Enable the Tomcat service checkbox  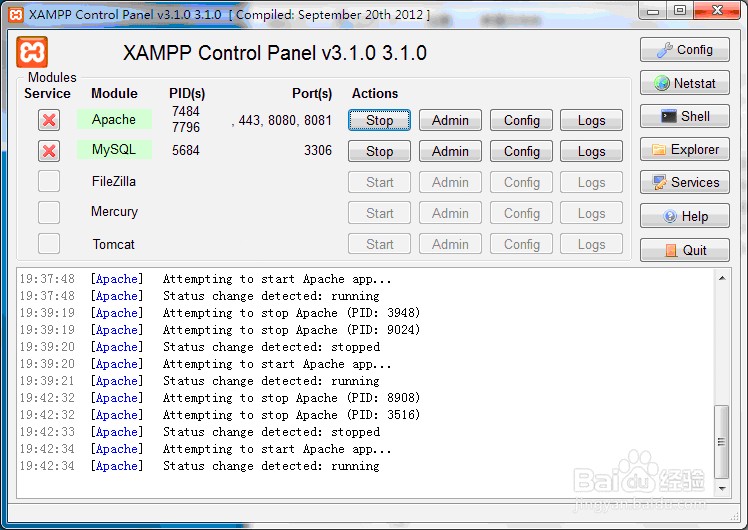(49, 243)
